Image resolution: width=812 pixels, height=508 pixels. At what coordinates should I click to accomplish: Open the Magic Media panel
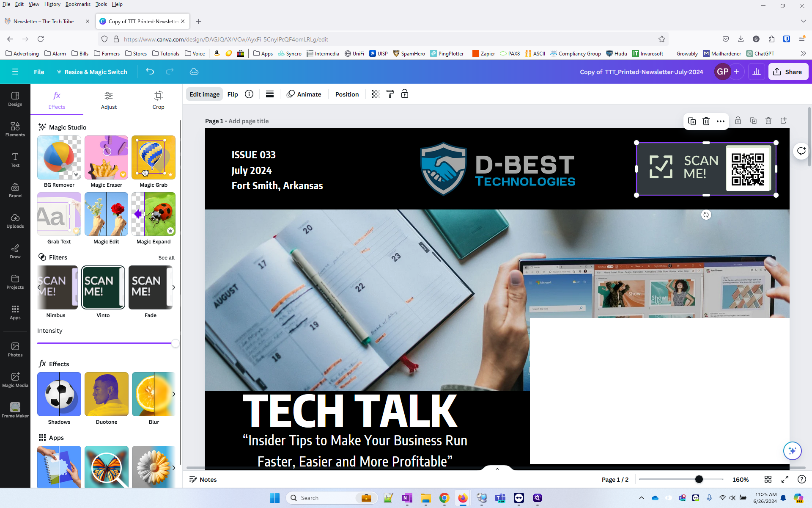click(15, 380)
